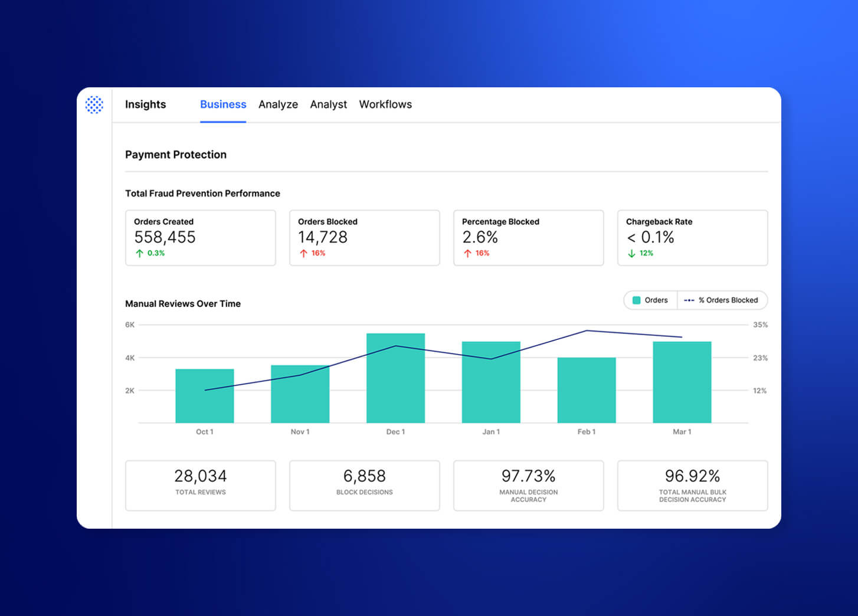Click the Block Decisions 6,858 card
The image size is (858, 616).
click(364, 485)
